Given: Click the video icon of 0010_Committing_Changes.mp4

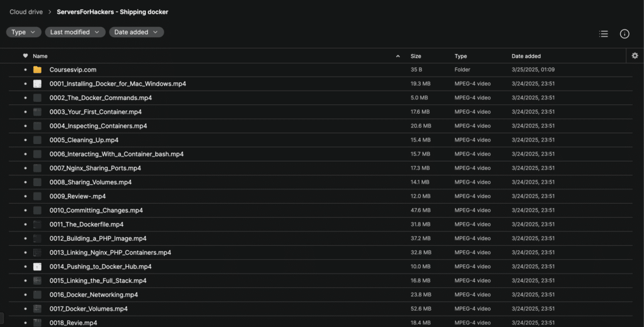Looking at the screenshot, I should (37, 210).
